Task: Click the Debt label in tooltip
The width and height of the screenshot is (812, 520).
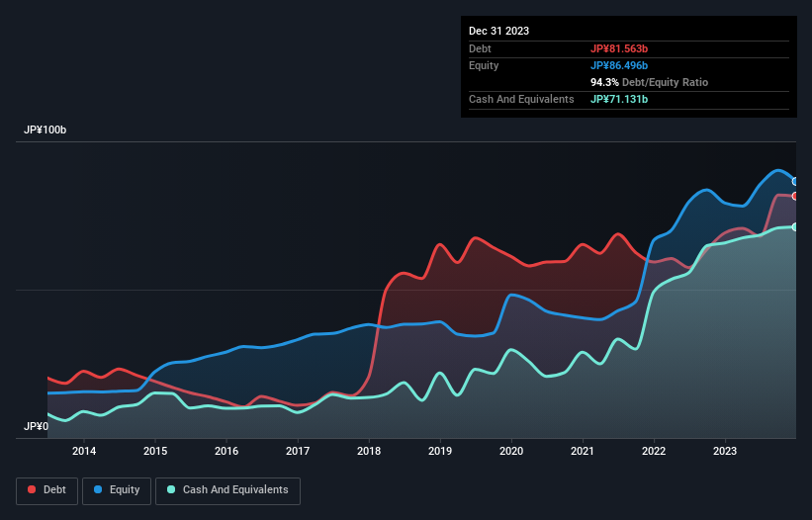Action: (480, 48)
